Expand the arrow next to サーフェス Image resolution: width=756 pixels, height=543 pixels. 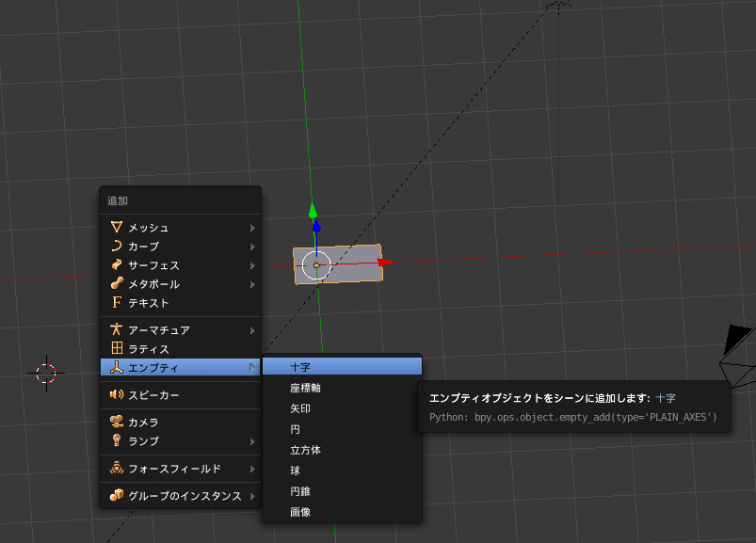pyautogui.click(x=252, y=265)
